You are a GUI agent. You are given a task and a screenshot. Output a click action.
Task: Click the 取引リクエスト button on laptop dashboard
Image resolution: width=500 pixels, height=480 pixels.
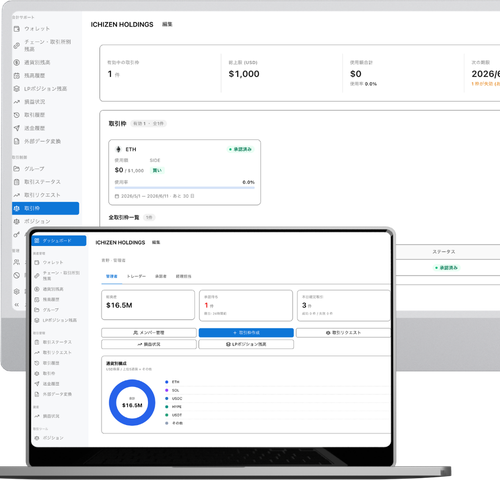click(x=343, y=333)
